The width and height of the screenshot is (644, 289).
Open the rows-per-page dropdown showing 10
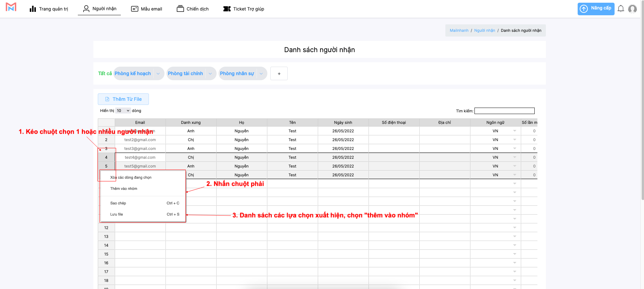click(123, 111)
